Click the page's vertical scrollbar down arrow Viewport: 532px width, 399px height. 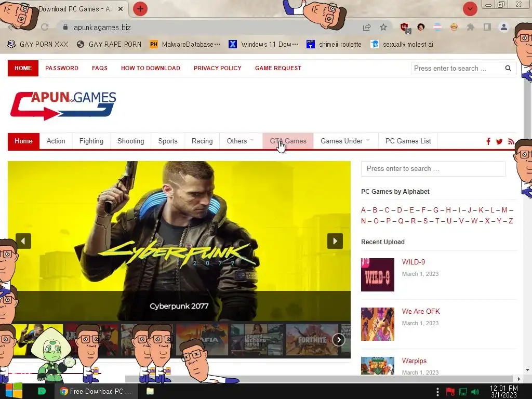click(x=528, y=370)
